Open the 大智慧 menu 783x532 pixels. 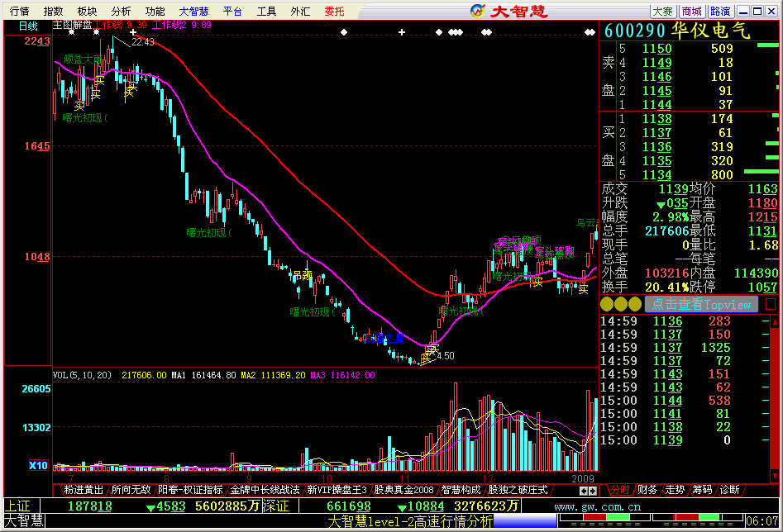pyautogui.click(x=194, y=11)
